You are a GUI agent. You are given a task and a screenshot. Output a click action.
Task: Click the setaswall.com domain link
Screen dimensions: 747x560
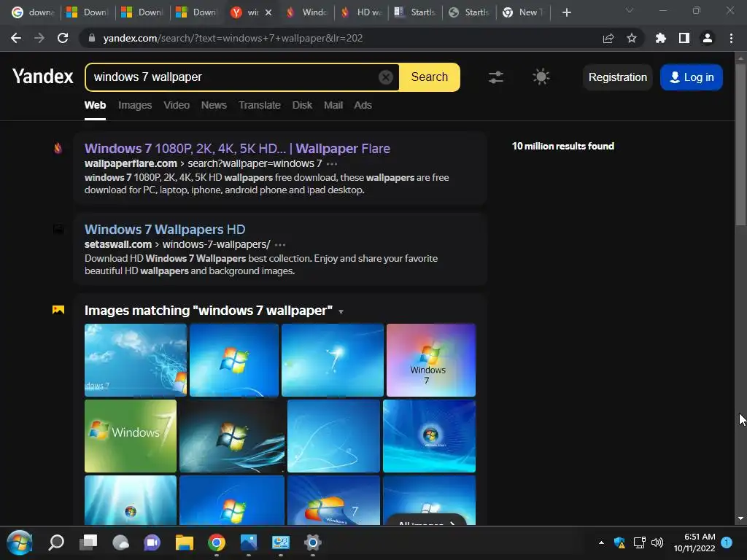[x=117, y=244]
